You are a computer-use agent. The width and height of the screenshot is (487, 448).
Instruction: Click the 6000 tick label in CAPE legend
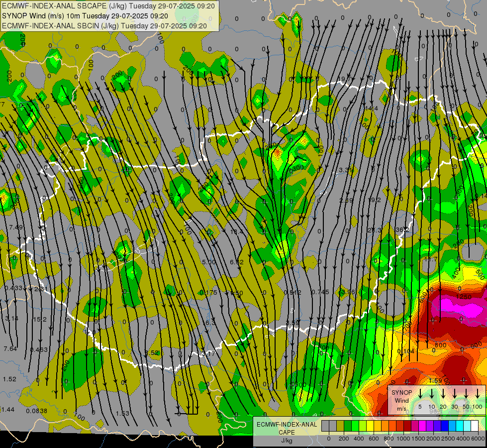[x=478, y=439]
